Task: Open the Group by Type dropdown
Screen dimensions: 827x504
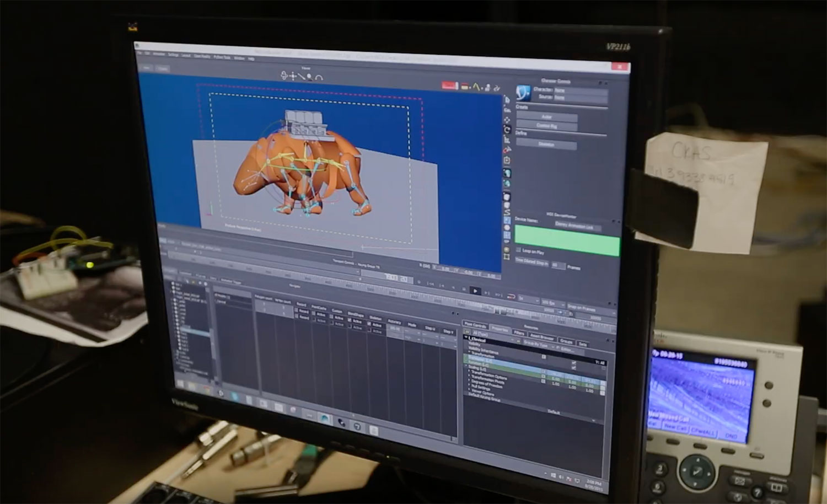Action: pos(540,344)
